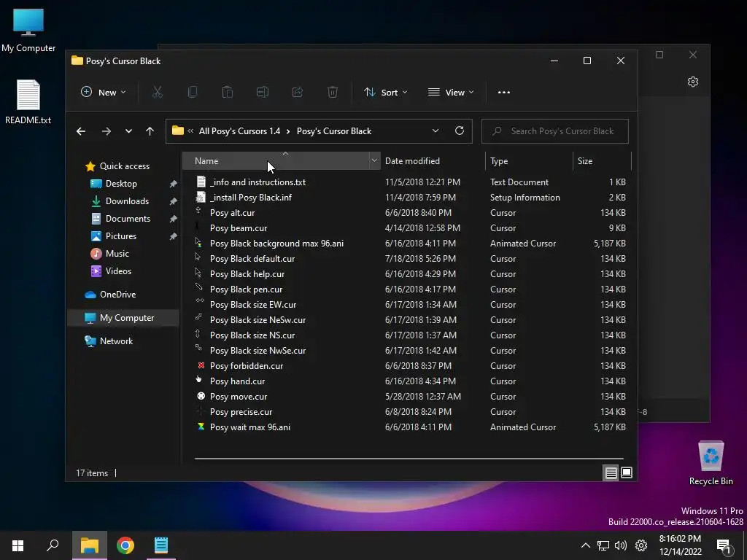The width and height of the screenshot is (747, 560).
Task: Open the notification center icon
Action: tap(724, 546)
